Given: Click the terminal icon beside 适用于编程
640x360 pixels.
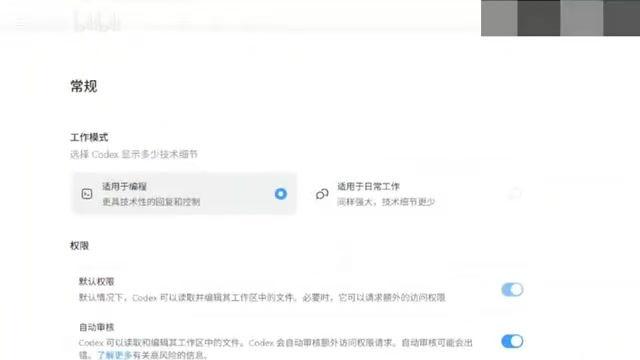Looking at the screenshot, I should (87, 194).
